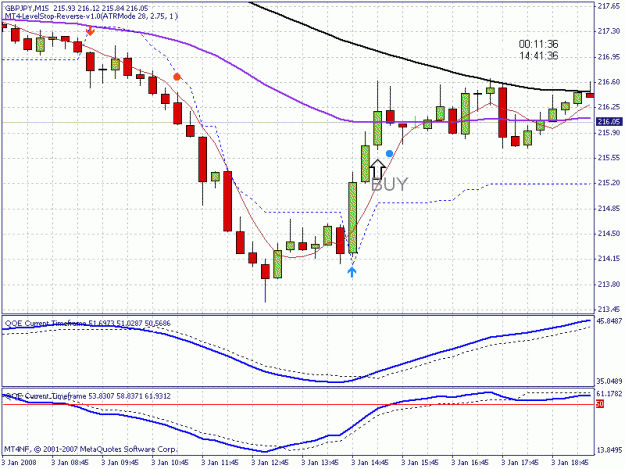625x469 pixels.
Task: Click price scale value 215.20
Action: click(x=609, y=183)
